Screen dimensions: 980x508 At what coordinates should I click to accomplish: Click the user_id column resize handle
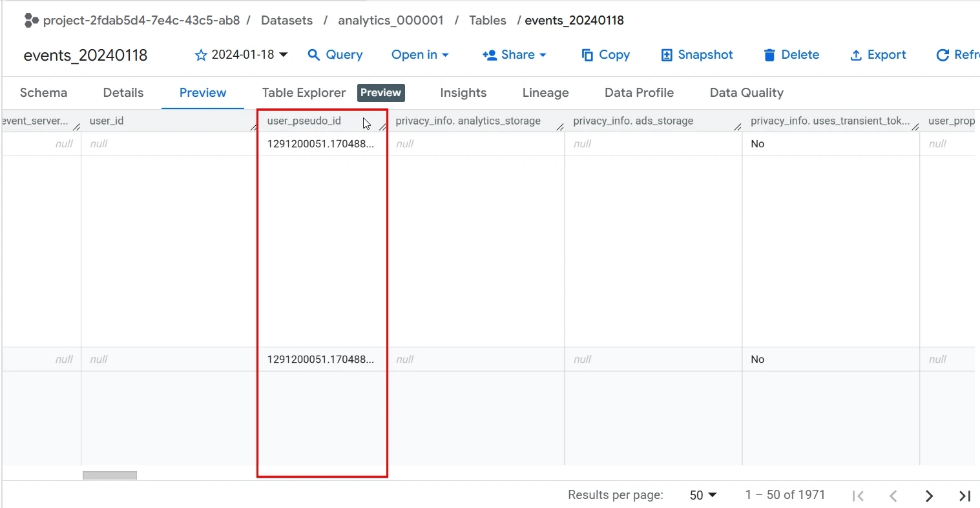[x=253, y=127]
